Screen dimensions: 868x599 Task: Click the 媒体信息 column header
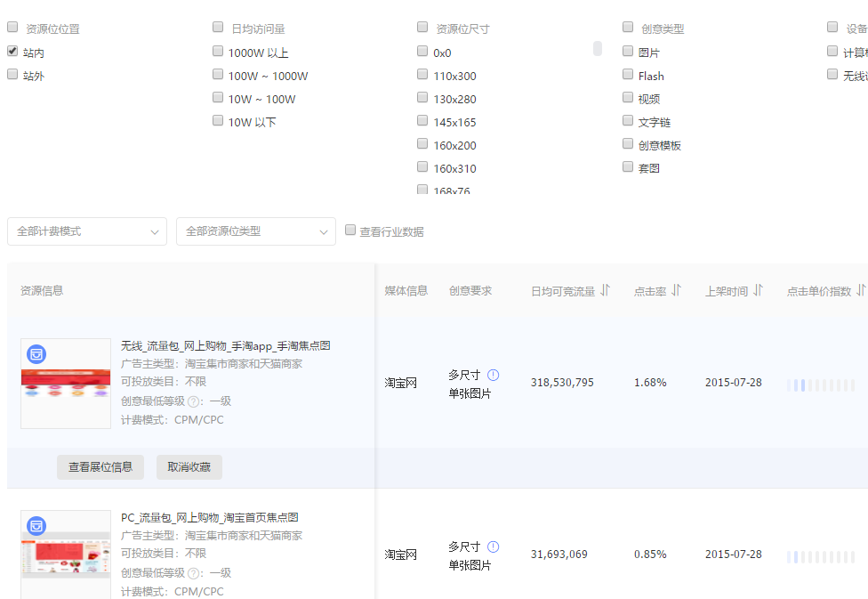point(406,290)
